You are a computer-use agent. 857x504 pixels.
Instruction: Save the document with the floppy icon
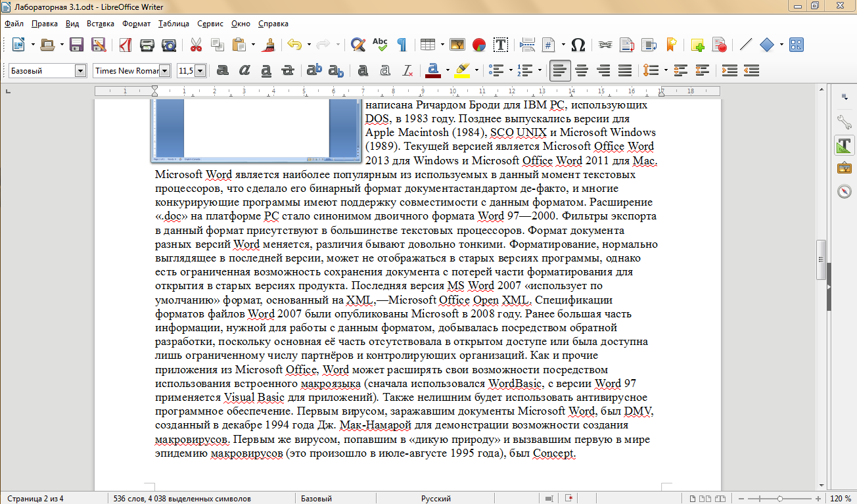[x=77, y=45]
